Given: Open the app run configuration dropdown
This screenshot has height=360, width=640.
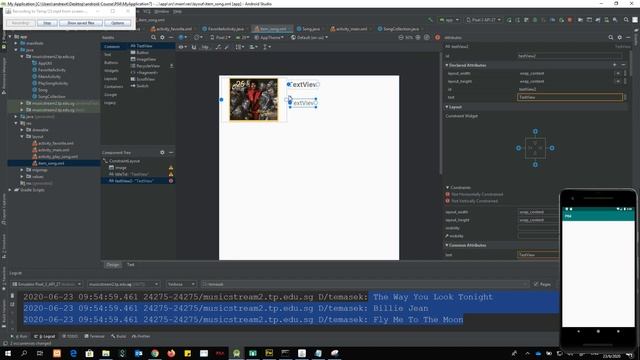Looking at the screenshot, I should click(449, 20).
